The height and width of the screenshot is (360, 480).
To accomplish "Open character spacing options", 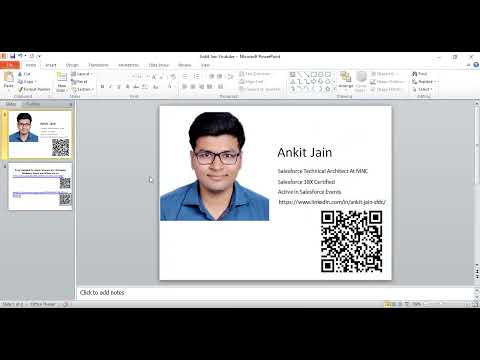I will (145, 87).
